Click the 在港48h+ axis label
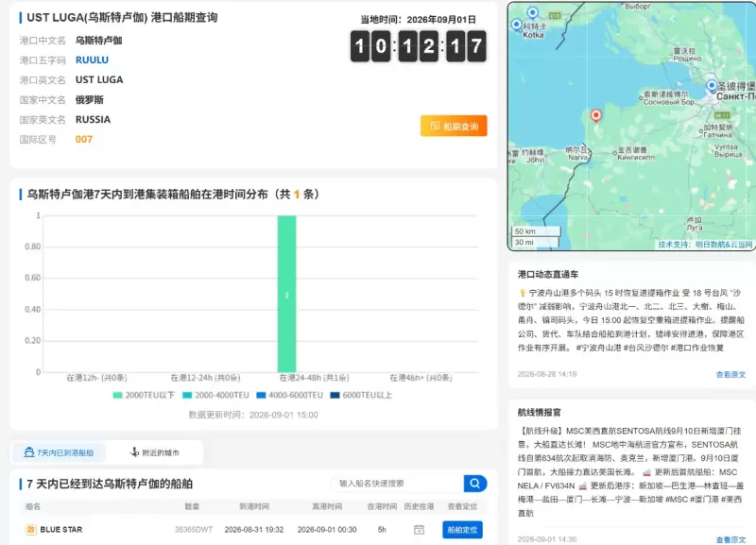Screen dimensions: 756x545 coord(421,377)
